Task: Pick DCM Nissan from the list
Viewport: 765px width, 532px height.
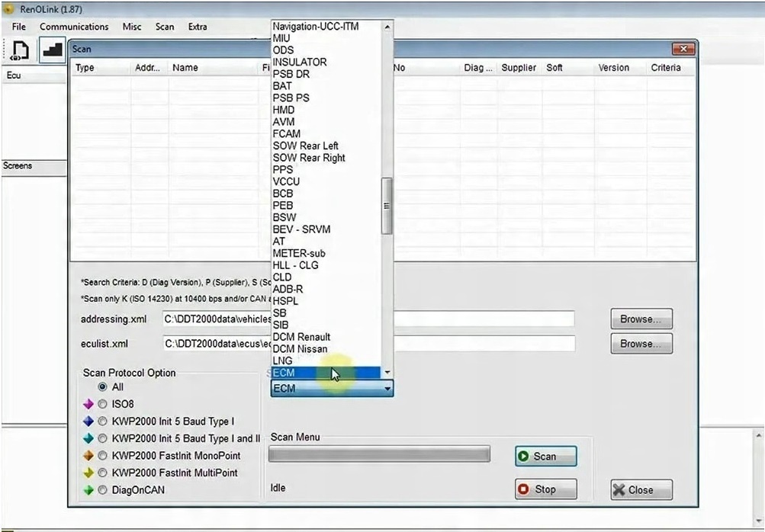Action: pyautogui.click(x=326, y=348)
